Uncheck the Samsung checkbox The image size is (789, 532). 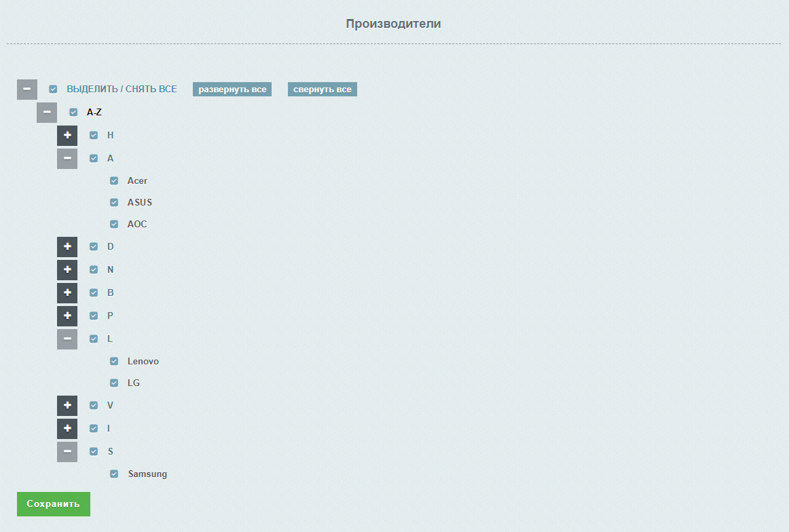click(x=114, y=474)
